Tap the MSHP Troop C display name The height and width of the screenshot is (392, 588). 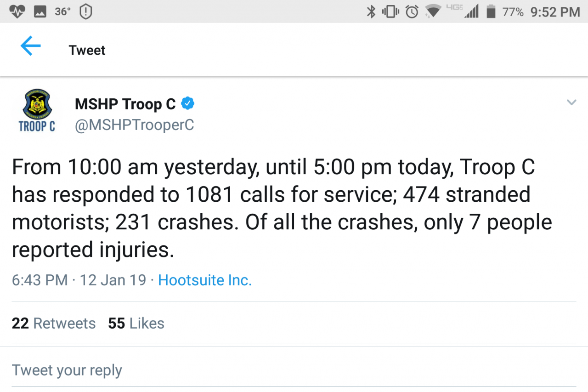[125, 104]
